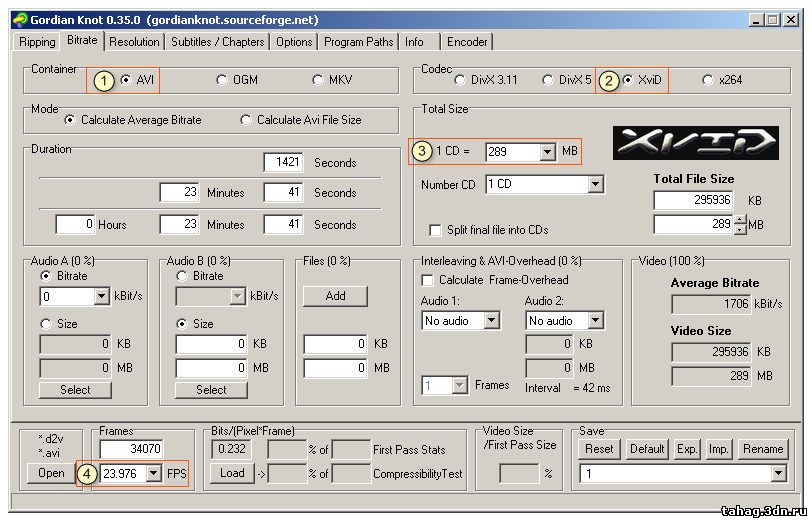Click the Audio A Select button
Viewport: 812px width, 521px height.
[75, 390]
